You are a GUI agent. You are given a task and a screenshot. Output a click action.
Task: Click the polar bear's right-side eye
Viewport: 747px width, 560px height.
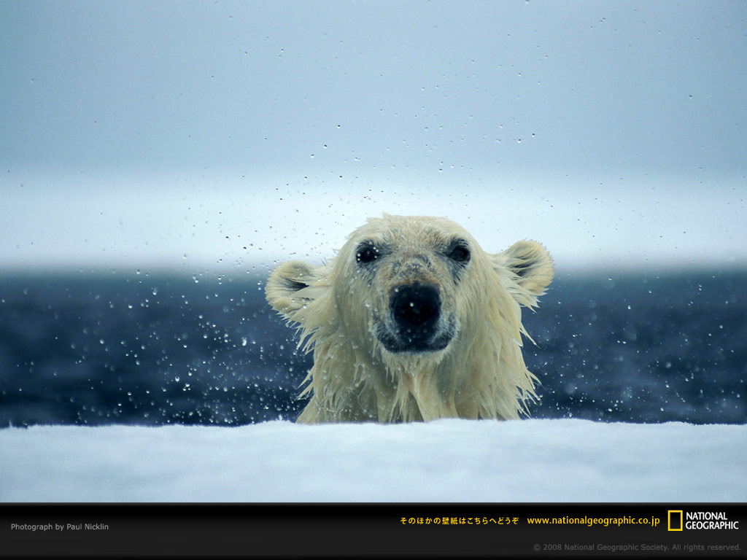[x=460, y=253]
